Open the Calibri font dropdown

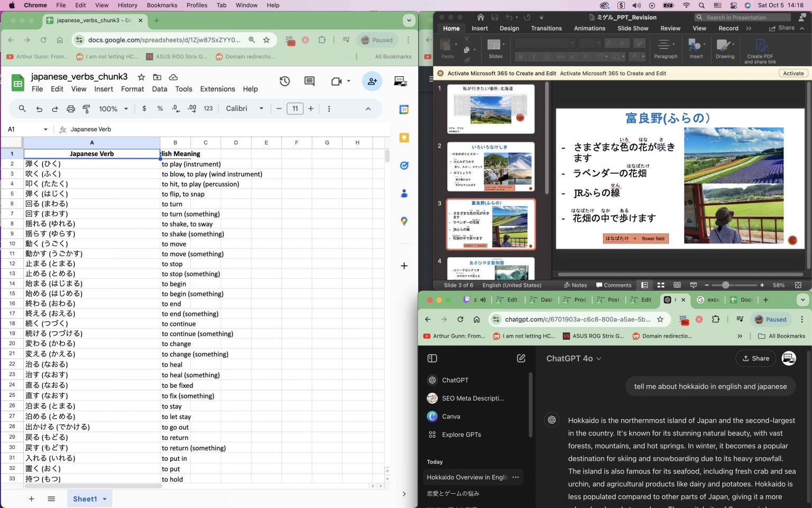244,108
